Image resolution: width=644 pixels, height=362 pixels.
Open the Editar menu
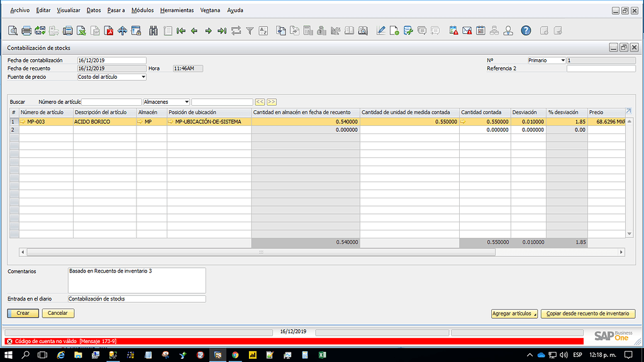tap(43, 10)
